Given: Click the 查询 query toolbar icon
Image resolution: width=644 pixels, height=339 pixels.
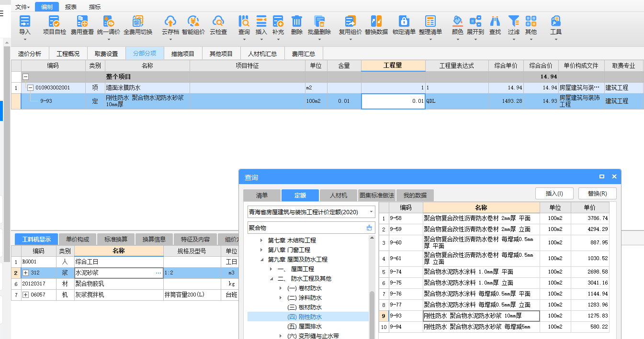Looking at the screenshot, I should pos(244,21).
